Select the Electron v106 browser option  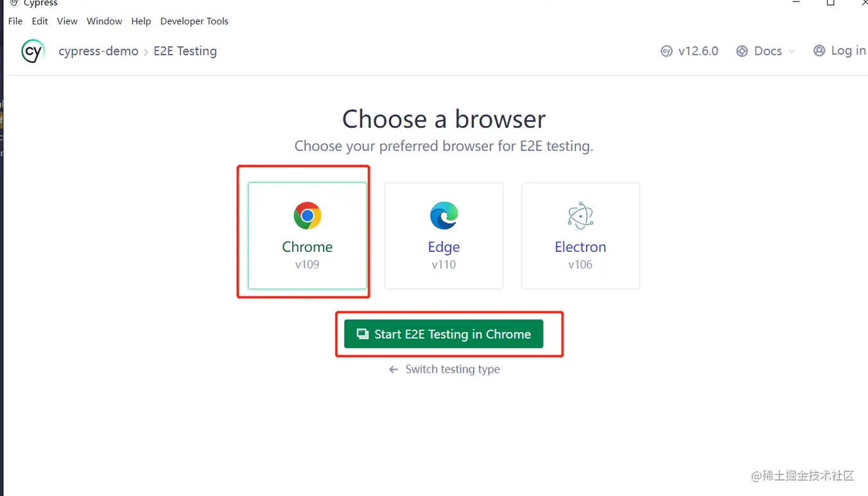click(x=580, y=236)
